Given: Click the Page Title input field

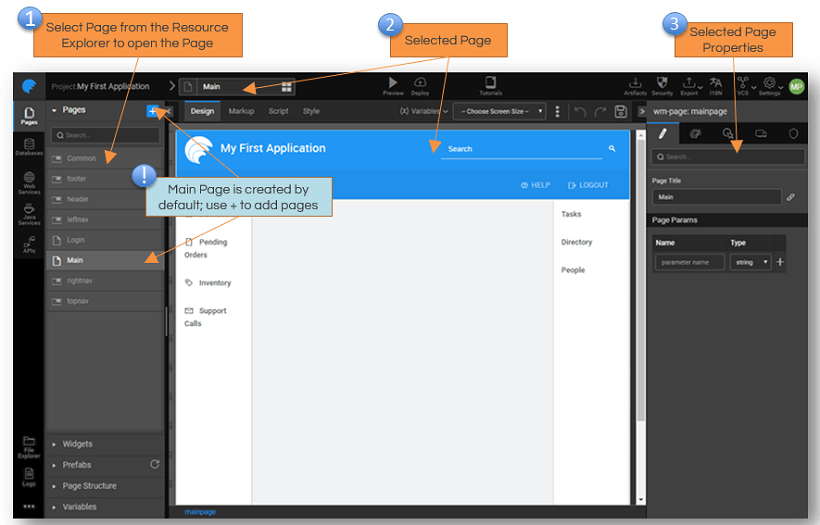Looking at the screenshot, I should 716,198.
